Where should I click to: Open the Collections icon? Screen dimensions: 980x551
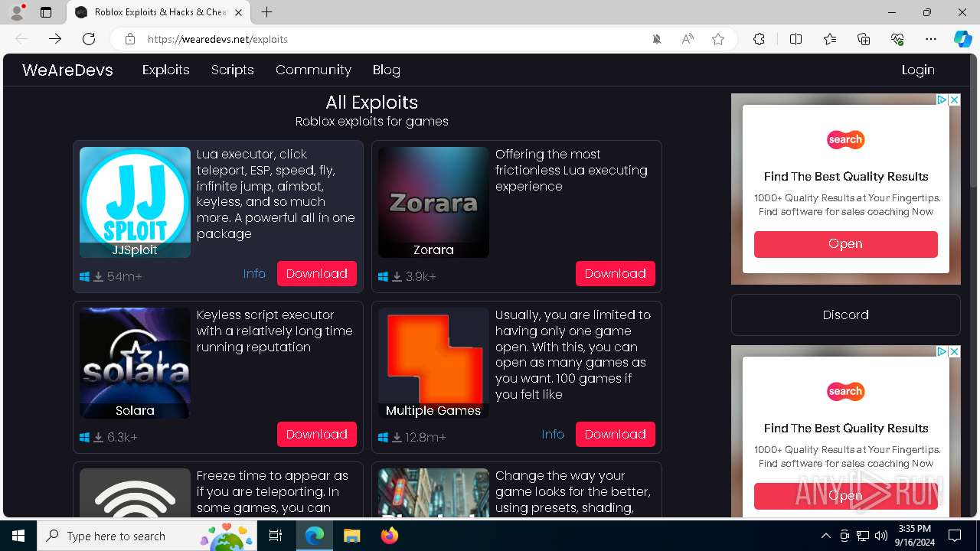click(864, 39)
